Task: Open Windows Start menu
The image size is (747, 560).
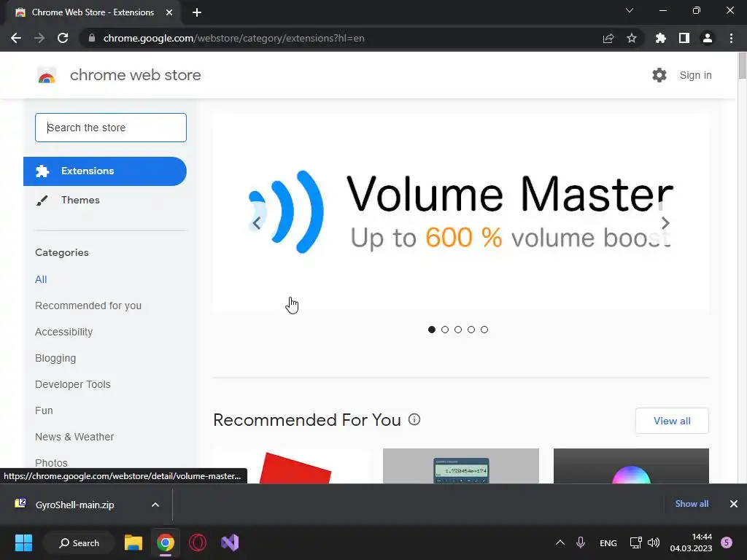Action: point(23,542)
